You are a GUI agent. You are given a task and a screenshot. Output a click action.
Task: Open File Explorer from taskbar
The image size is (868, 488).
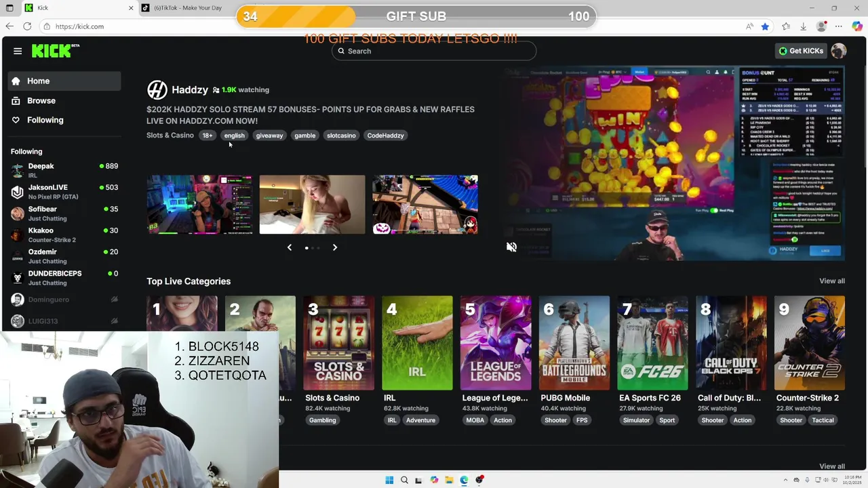[449, 480]
